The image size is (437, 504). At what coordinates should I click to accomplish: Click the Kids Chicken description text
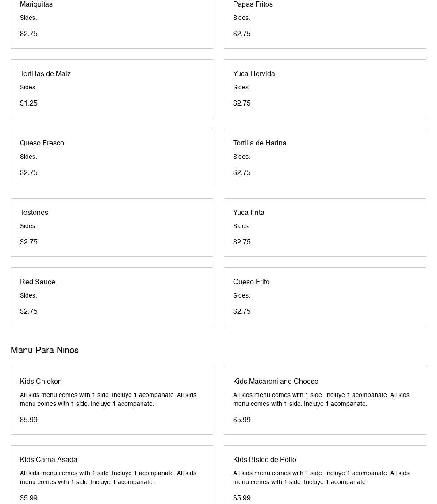pos(108,399)
